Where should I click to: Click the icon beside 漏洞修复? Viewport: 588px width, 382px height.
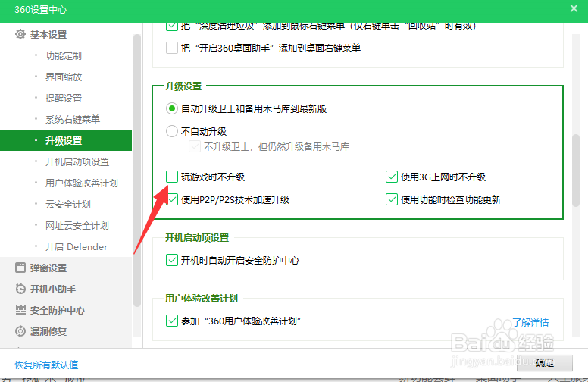point(20,331)
